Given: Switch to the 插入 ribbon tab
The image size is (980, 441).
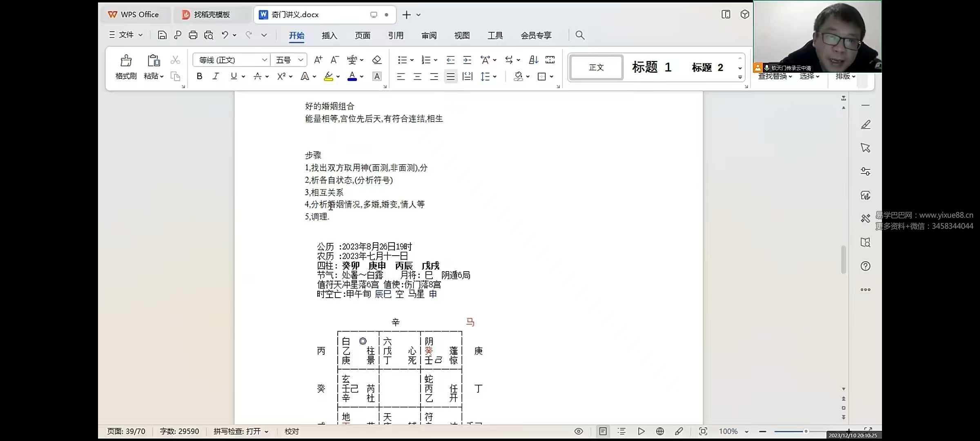Looking at the screenshot, I should pos(329,36).
